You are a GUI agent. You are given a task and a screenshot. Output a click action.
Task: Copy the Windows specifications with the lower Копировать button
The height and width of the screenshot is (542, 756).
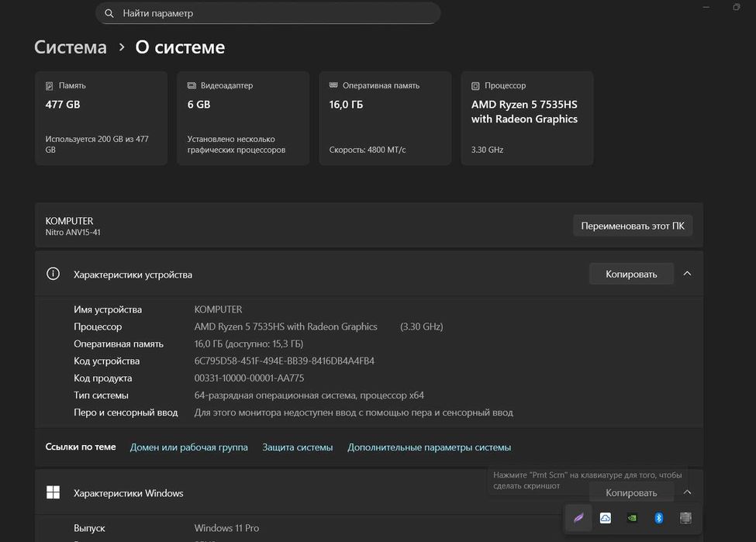pyautogui.click(x=631, y=493)
